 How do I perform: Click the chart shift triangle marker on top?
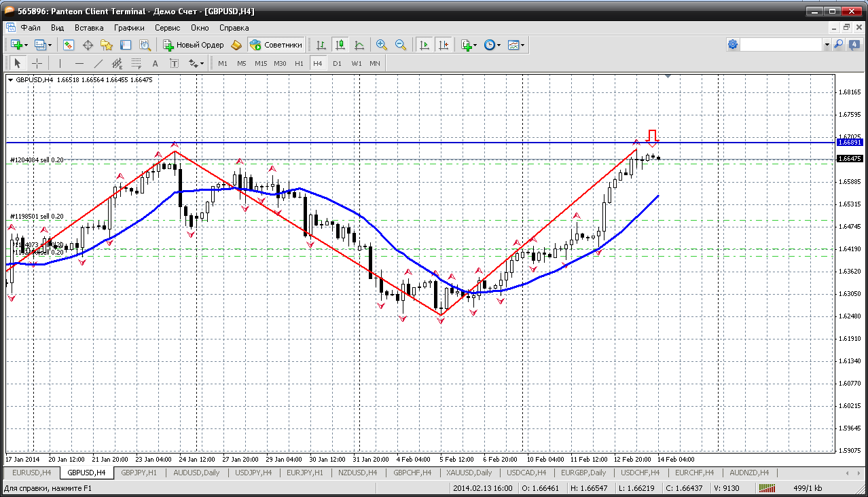668,77
